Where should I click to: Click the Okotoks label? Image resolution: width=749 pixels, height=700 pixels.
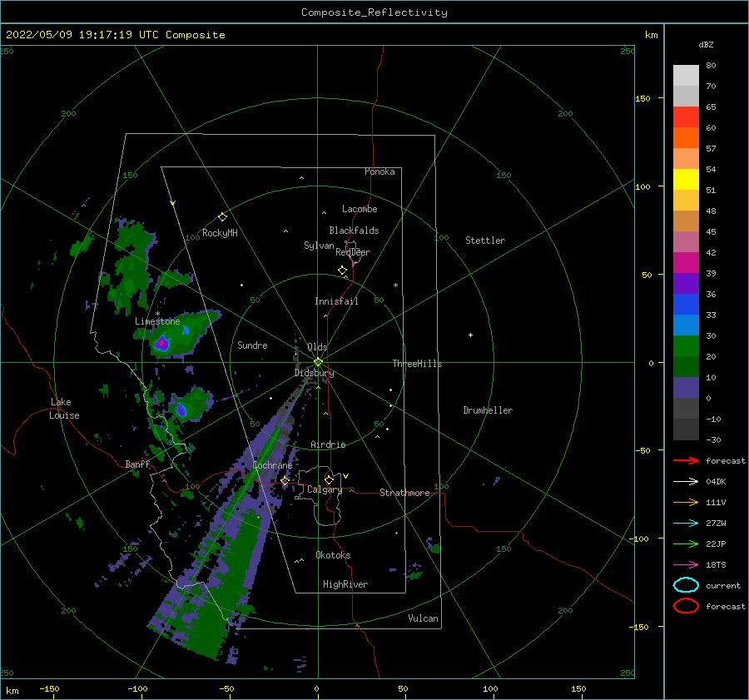333,555
